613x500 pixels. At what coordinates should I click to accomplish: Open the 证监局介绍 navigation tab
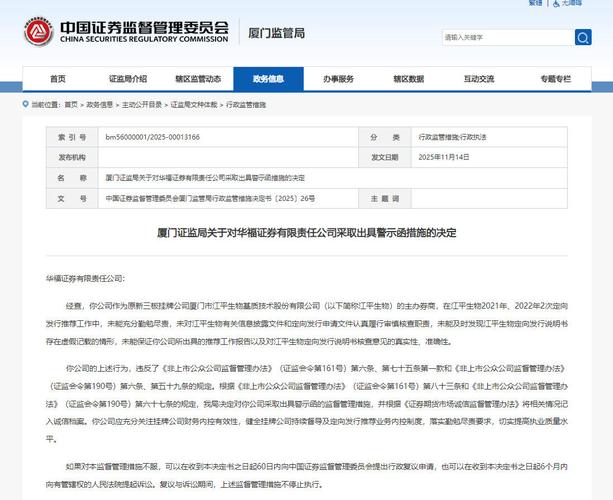point(128,79)
